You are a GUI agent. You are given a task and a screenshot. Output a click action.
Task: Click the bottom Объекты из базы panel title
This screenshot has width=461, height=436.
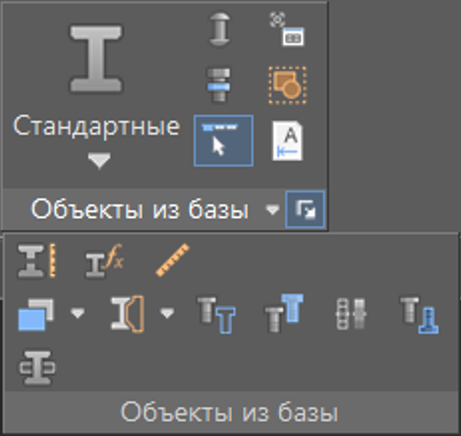pos(229,412)
